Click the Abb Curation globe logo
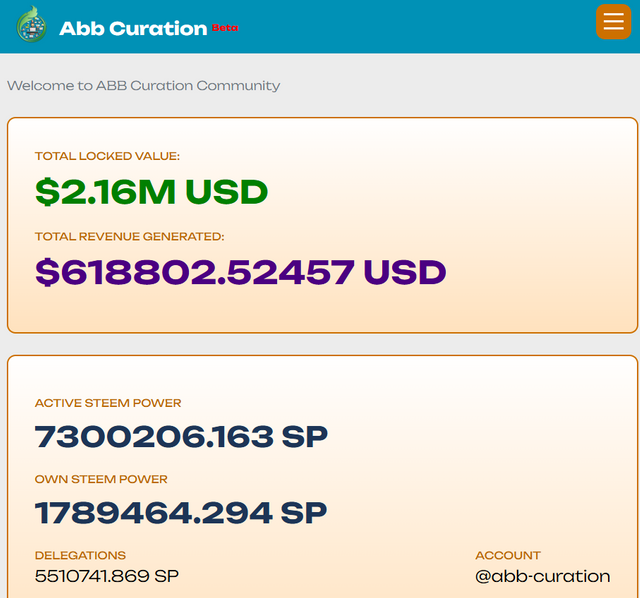 (31, 25)
